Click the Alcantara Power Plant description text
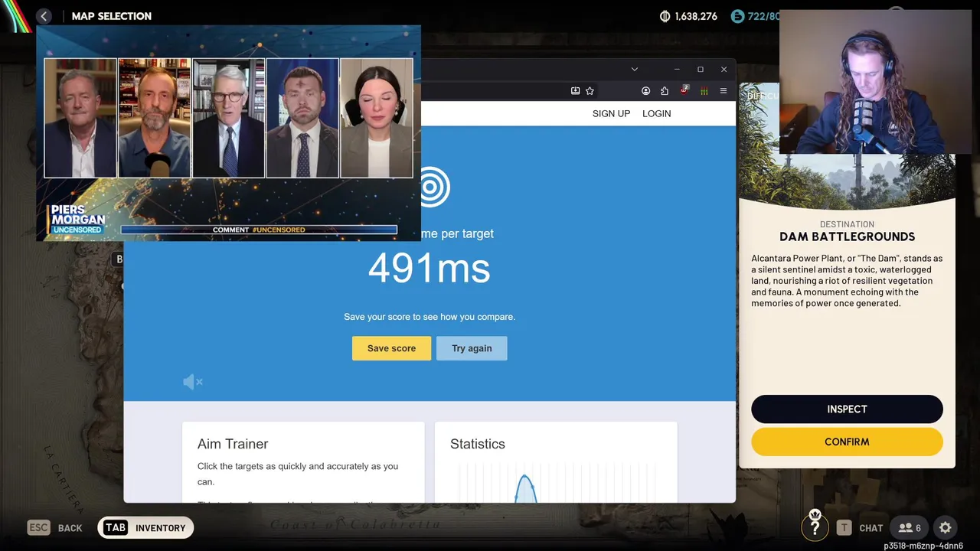 coord(847,281)
